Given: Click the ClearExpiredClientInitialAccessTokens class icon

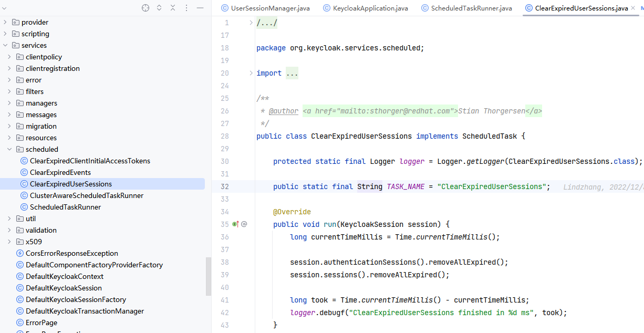Looking at the screenshot, I should [24, 161].
